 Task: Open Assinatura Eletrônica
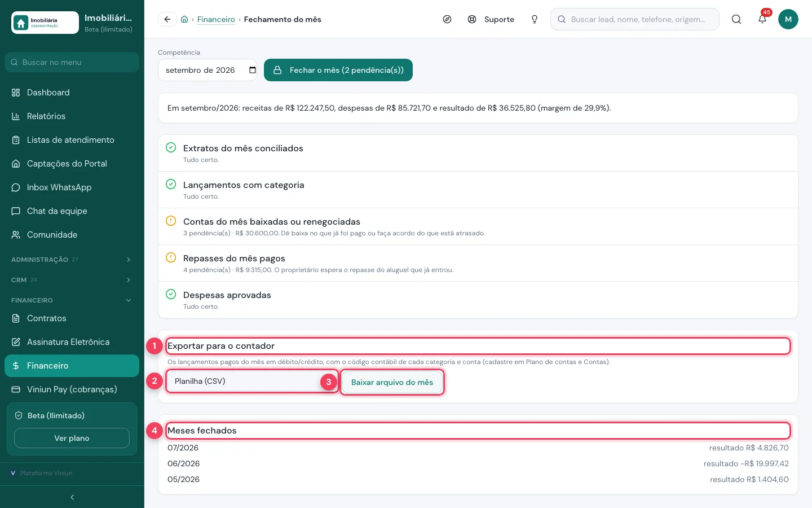72,342
